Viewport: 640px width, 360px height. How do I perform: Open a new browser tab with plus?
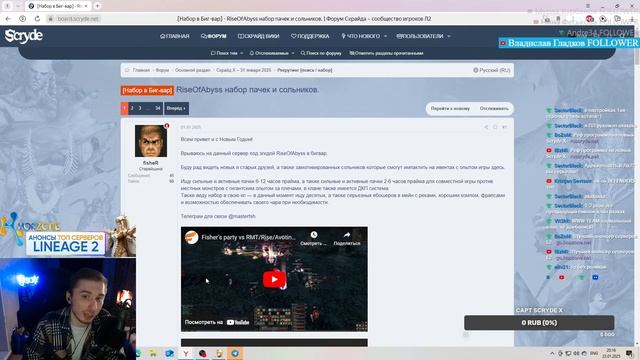pyautogui.click(x=97, y=6)
